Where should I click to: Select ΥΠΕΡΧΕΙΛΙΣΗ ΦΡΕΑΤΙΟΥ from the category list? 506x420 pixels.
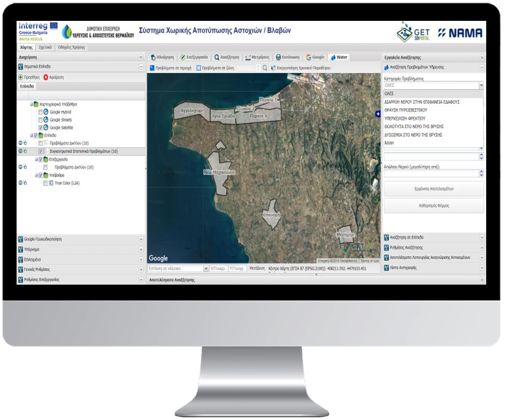pyautogui.click(x=433, y=118)
